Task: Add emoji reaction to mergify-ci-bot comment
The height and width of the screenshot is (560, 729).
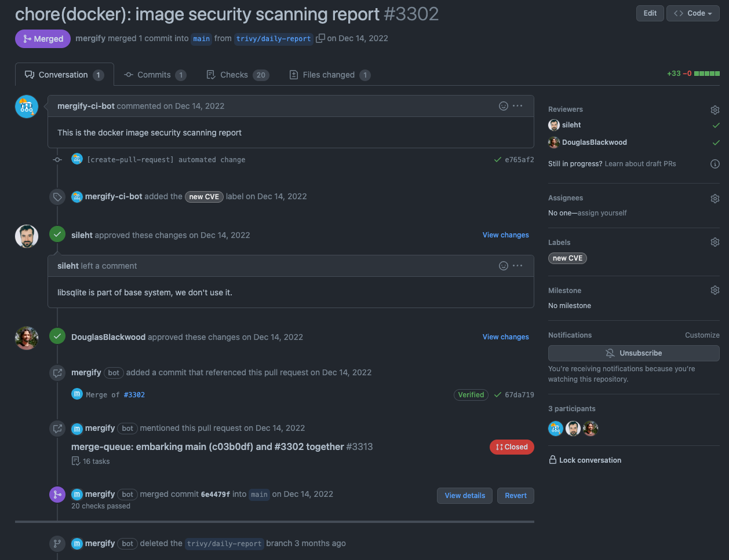Action: click(x=504, y=106)
